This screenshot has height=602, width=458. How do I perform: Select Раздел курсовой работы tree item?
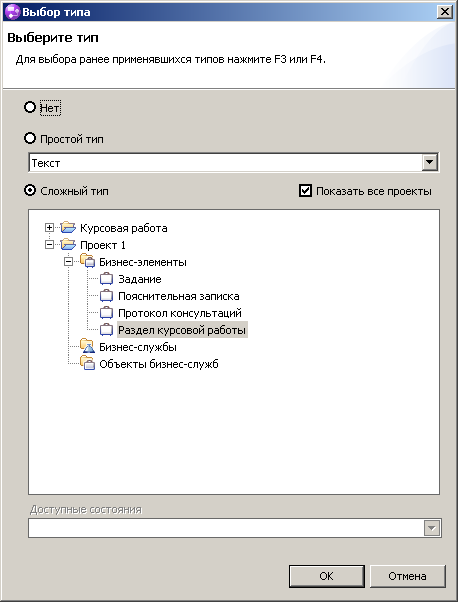182,330
